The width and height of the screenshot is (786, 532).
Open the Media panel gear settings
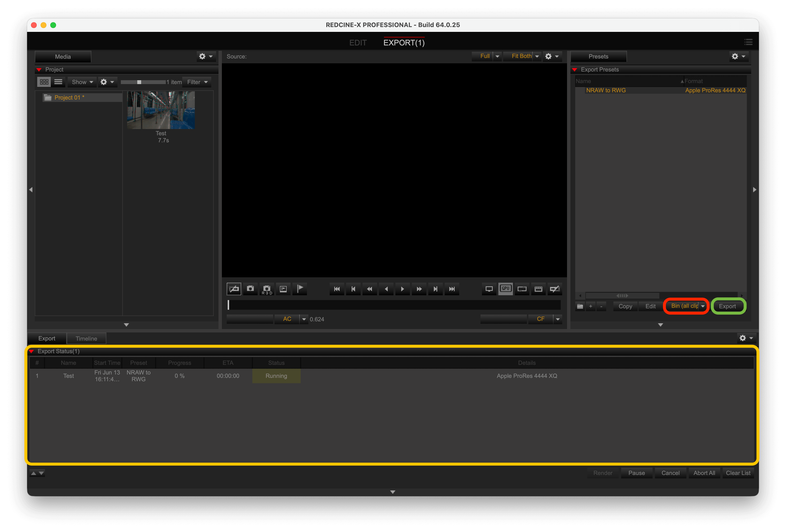(206, 57)
